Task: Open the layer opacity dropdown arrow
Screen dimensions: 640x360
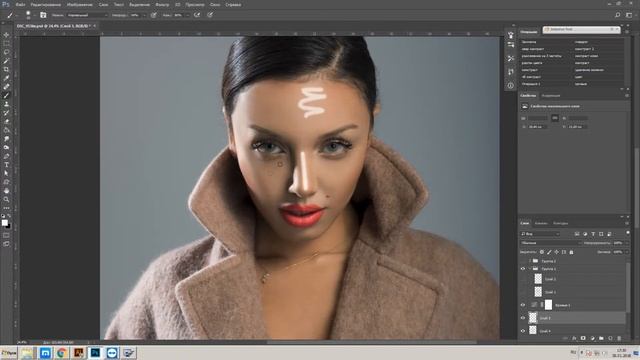Action: [x=627, y=243]
